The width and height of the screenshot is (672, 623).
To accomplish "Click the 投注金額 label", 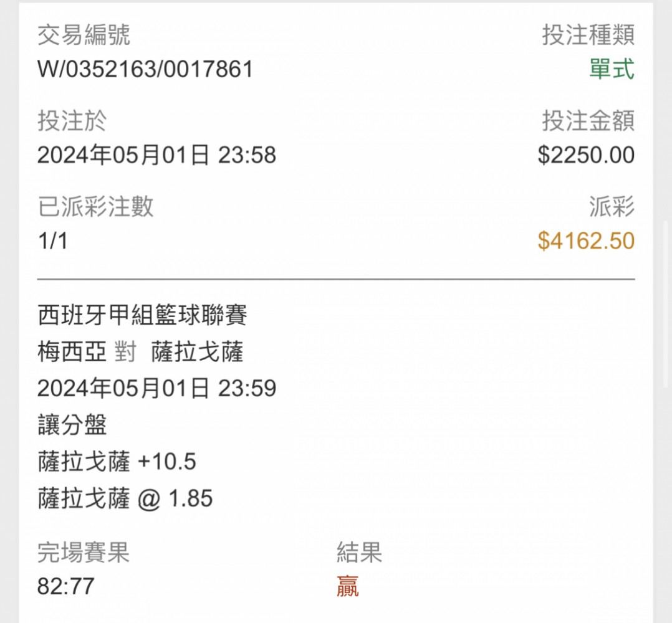I will (588, 120).
